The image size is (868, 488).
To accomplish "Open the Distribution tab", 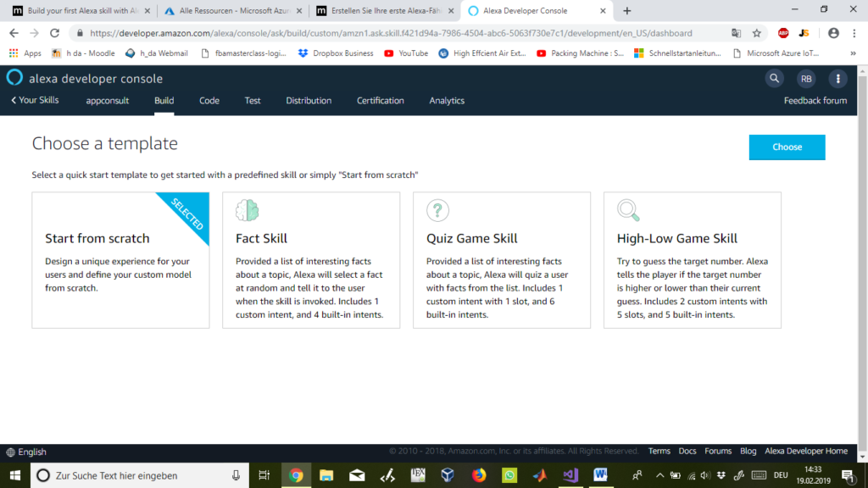I will coord(309,101).
